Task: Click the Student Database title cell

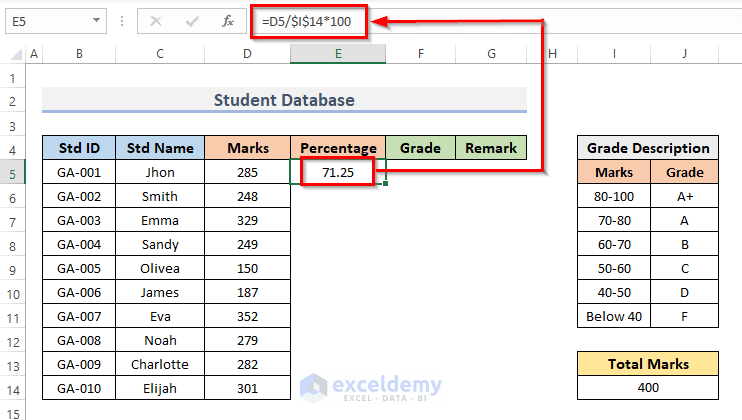Action: (x=284, y=100)
